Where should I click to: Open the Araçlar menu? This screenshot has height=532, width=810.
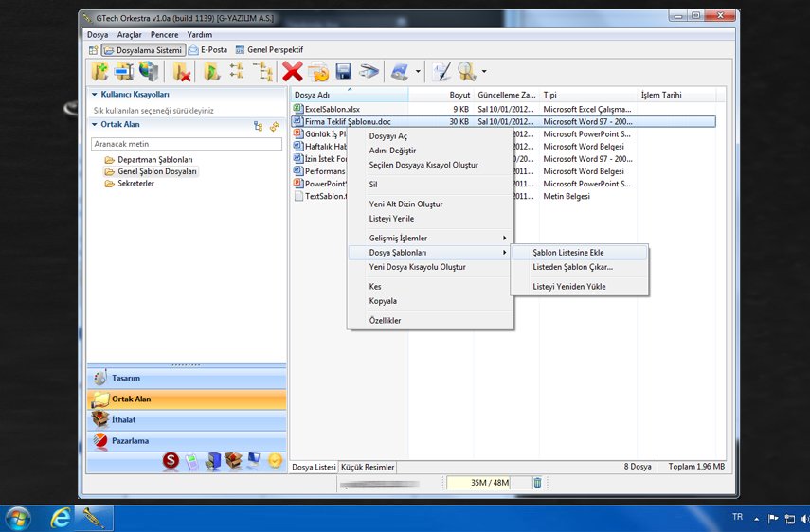[129, 35]
